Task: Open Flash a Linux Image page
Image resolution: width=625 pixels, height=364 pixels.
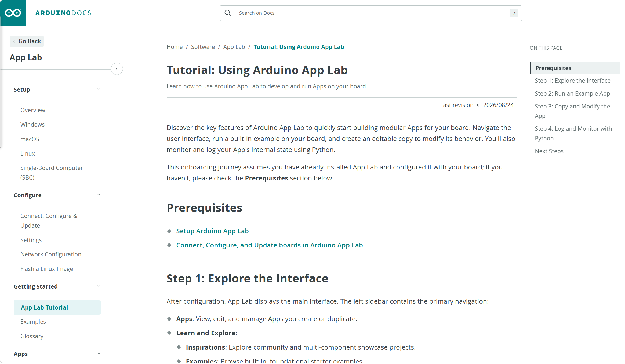Action: pos(47,269)
